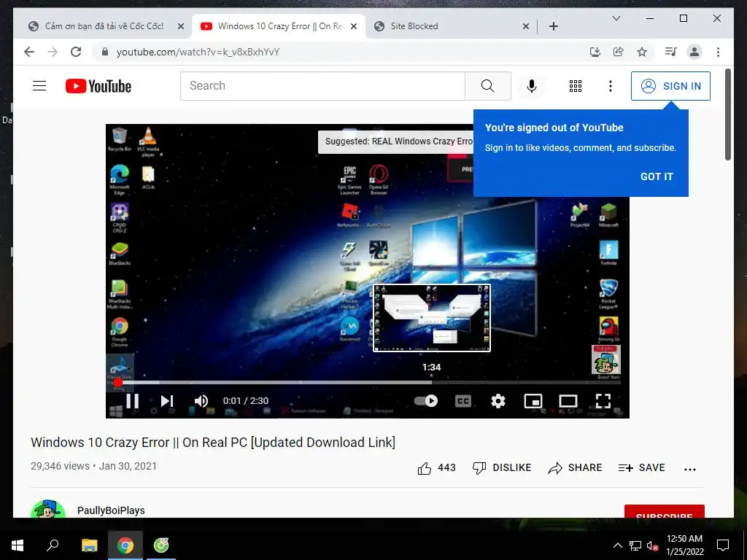Open the PaullyBoiPlays channel name
This screenshot has width=747, height=560.
point(111,510)
